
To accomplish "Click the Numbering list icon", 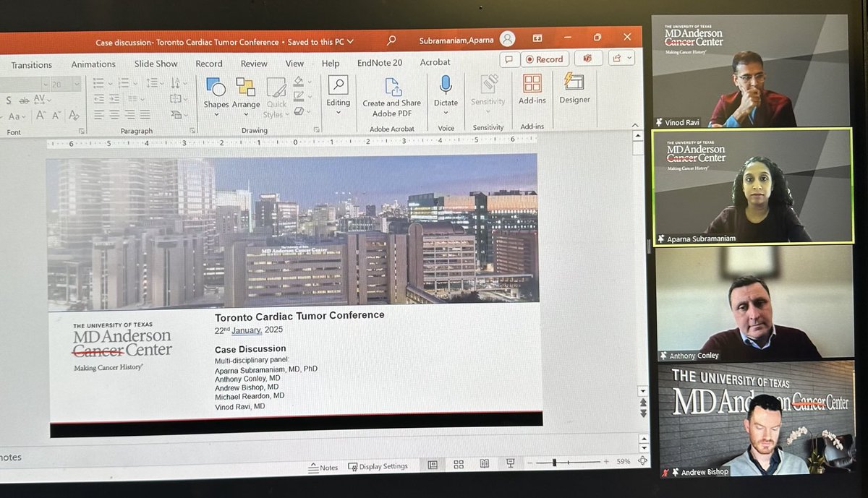I will coord(123,83).
